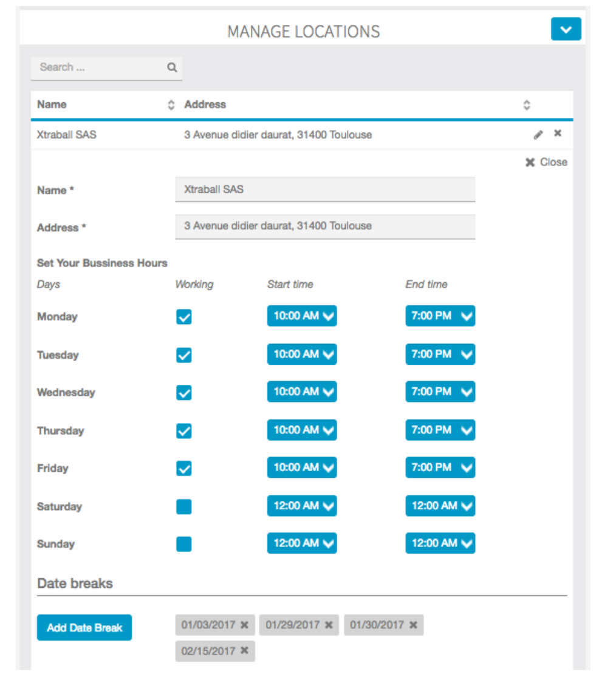The height and width of the screenshot is (687, 616).
Task: Open the Monday start time dropdown
Action: (301, 316)
